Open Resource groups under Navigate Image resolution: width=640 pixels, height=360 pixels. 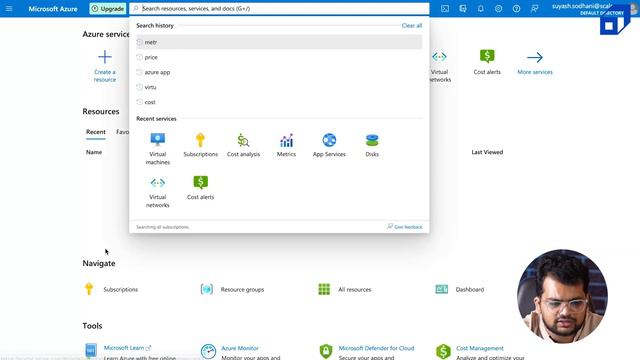tap(232, 289)
